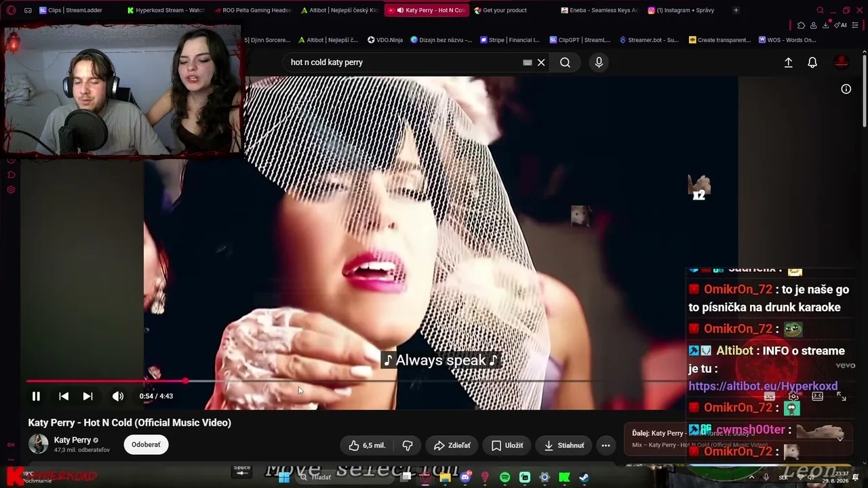Switch to the Instagram • Správy tab
The width and height of the screenshot is (868, 488).
pos(686,10)
